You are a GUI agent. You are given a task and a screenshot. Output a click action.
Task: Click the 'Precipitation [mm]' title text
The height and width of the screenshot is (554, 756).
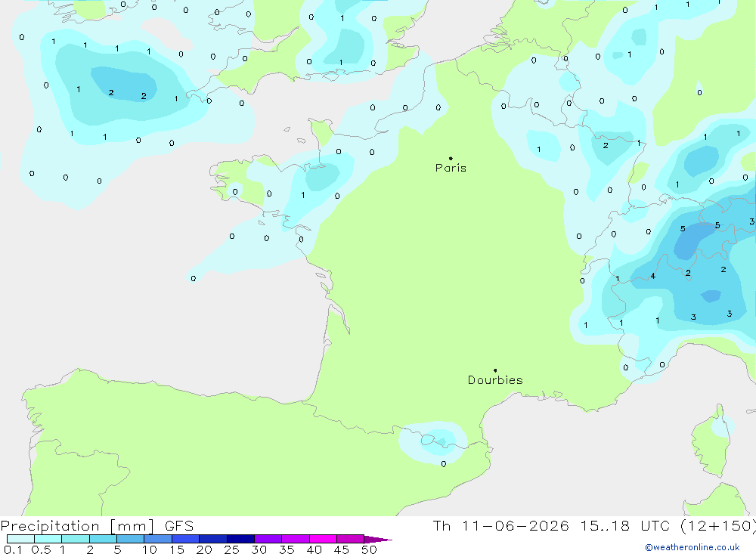(x=77, y=526)
